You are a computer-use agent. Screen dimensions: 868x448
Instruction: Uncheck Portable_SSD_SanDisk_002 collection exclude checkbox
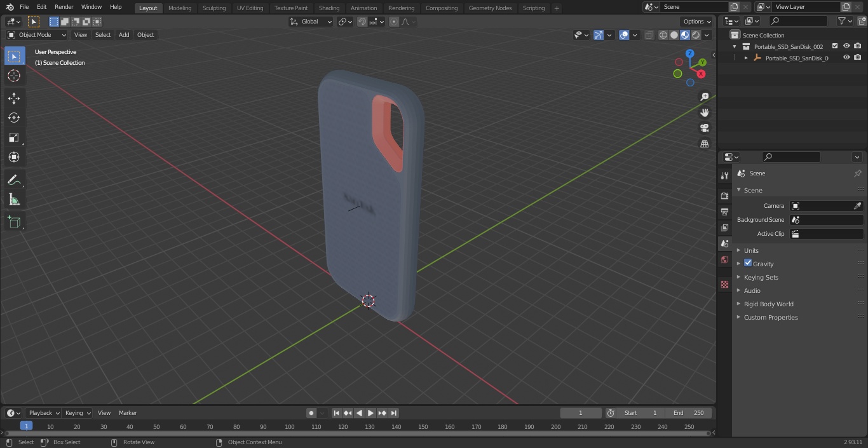[835, 46]
